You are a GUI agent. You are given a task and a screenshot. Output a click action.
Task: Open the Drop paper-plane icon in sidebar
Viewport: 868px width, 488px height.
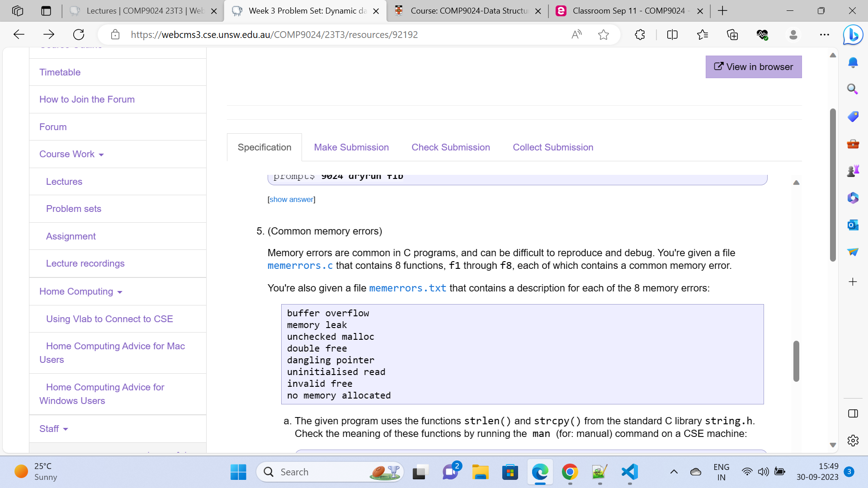853,252
